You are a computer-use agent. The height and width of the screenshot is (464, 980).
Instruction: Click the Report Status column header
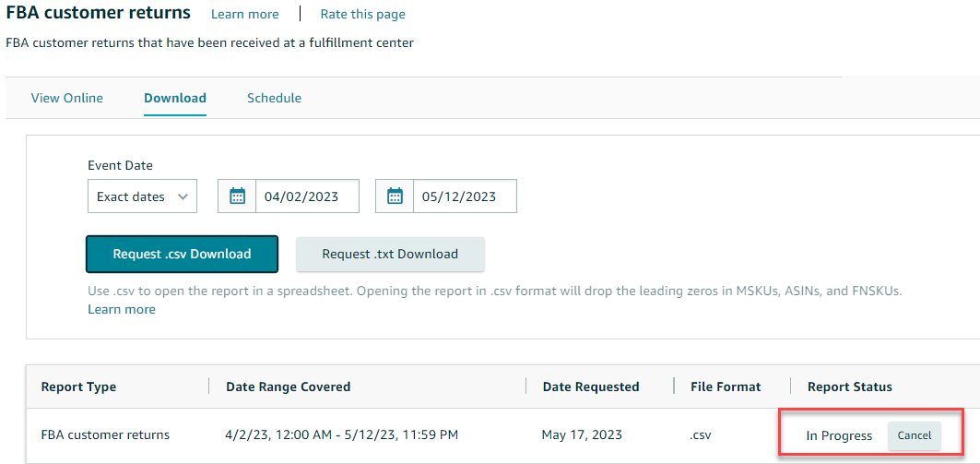click(850, 387)
